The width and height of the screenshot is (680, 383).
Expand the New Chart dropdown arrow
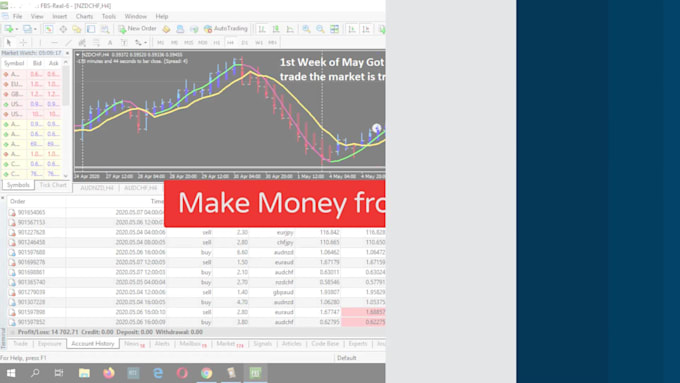click(x=16, y=29)
